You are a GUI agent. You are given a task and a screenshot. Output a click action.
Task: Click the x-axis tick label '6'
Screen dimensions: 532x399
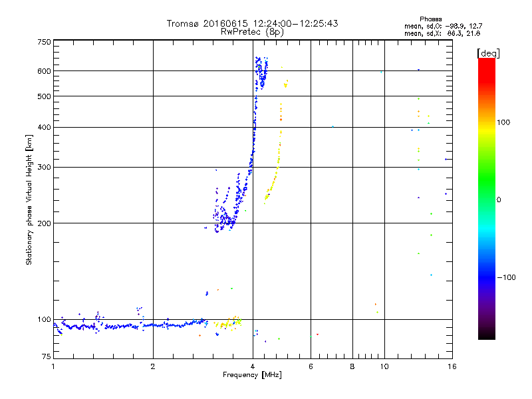(x=311, y=366)
